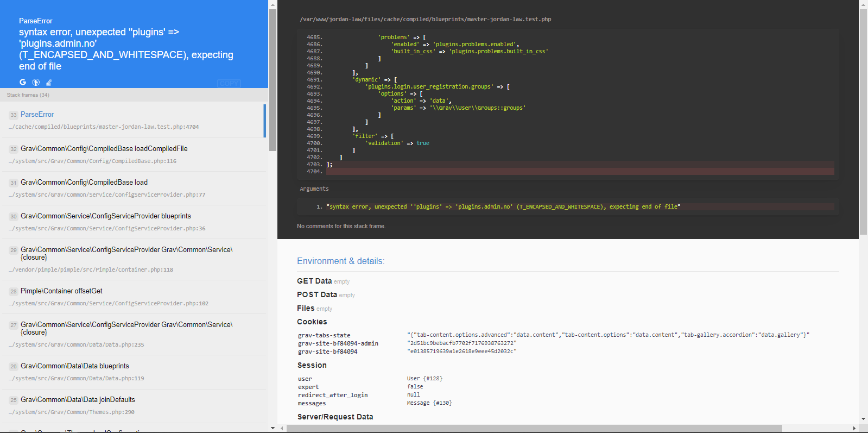The width and height of the screenshot is (868, 433).
Task: Click the Environment & details heading
Action: pyautogui.click(x=340, y=261)
